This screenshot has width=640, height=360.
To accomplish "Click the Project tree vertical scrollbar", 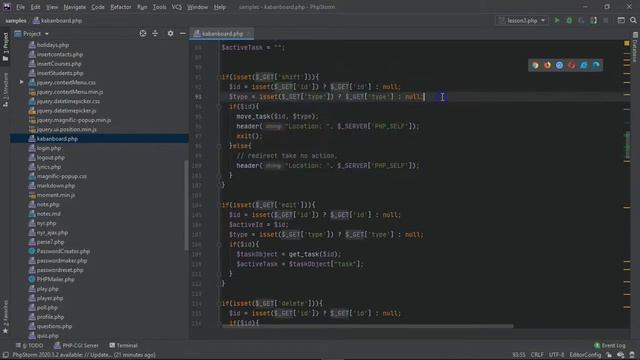I will click(186, 205).
